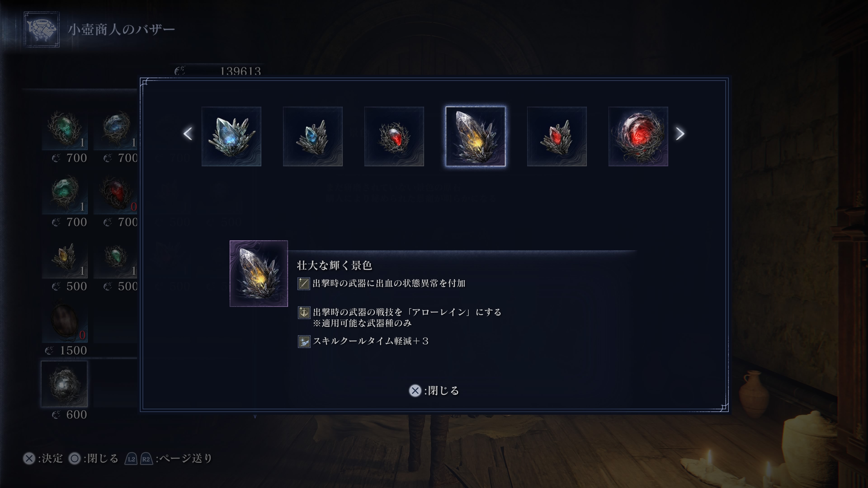Select the highlighted yellow crystal relic in carousel
The height and width of the screenshot is (488, 868).
point(475,136)
